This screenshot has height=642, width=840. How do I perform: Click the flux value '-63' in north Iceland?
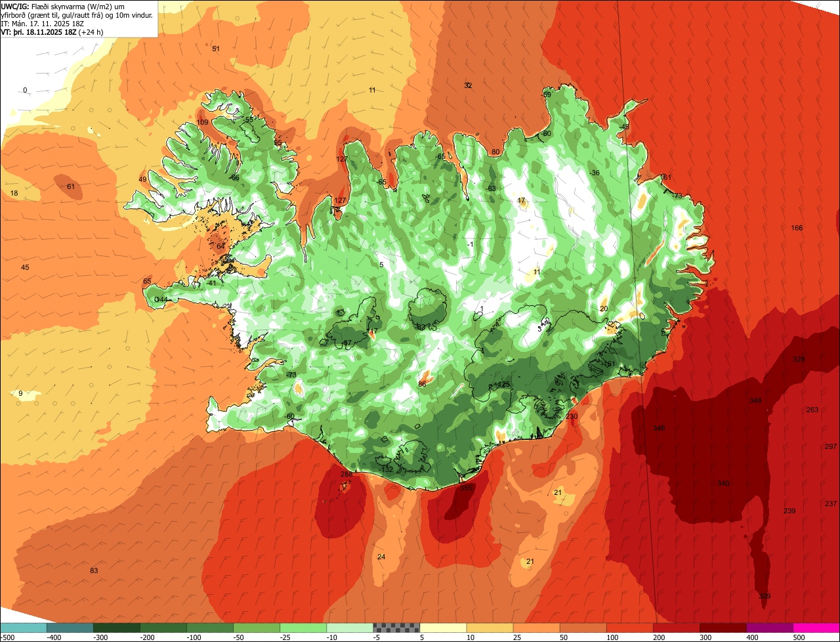click(491, 188)
